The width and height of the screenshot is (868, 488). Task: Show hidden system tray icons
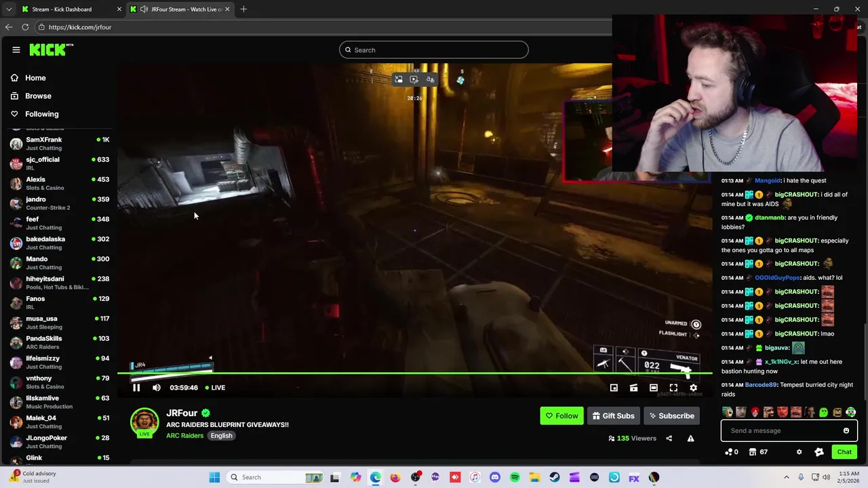point(787,477)
